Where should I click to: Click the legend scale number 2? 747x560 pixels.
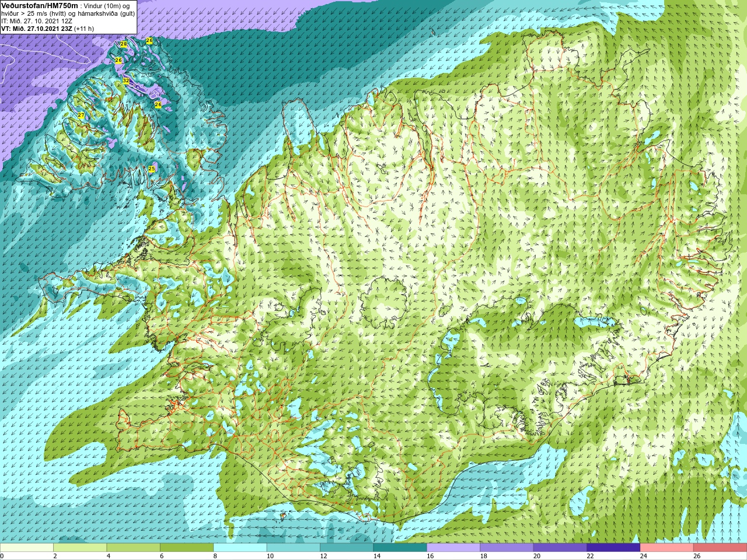tap(55, 556)
